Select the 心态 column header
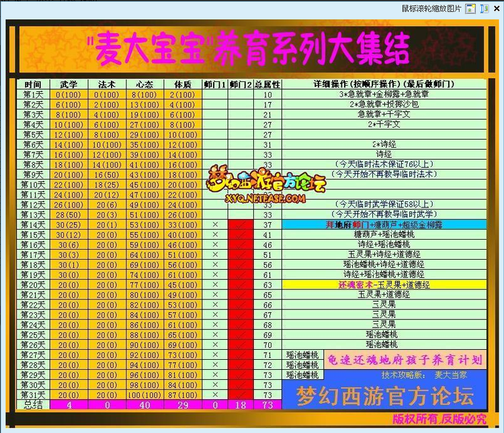The image size is (504, 433). click(144, 85)
